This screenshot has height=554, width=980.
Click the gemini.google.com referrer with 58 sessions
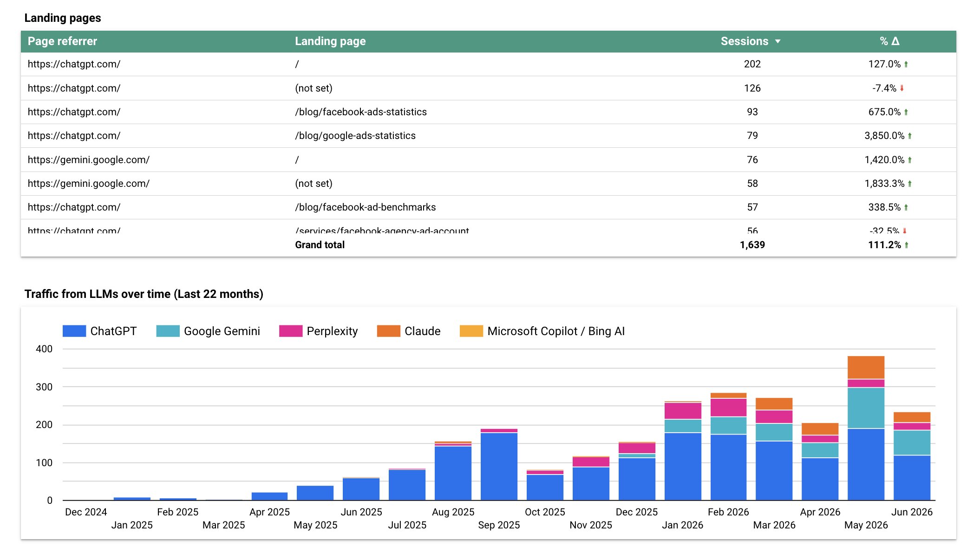click(x=89, y=184)
